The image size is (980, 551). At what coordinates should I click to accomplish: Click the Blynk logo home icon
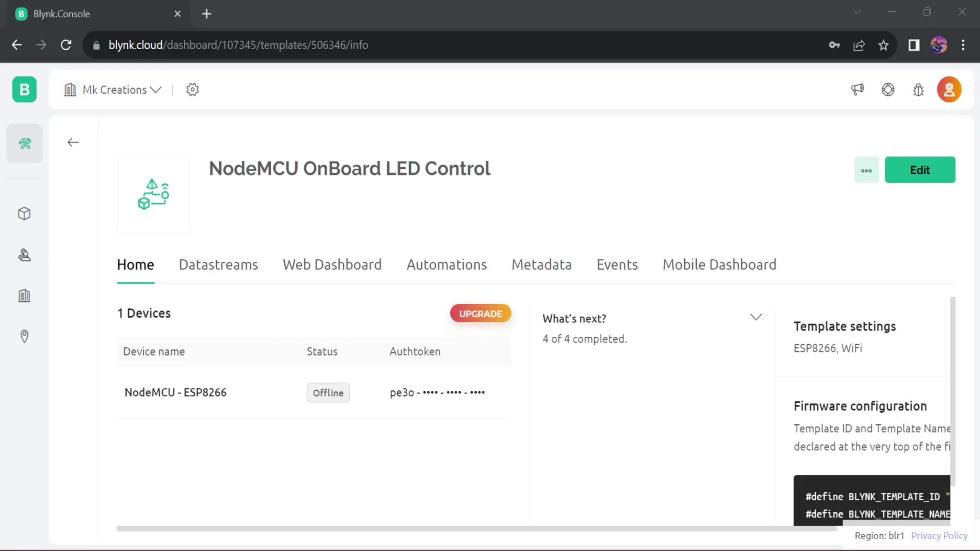tap(24, 89)
